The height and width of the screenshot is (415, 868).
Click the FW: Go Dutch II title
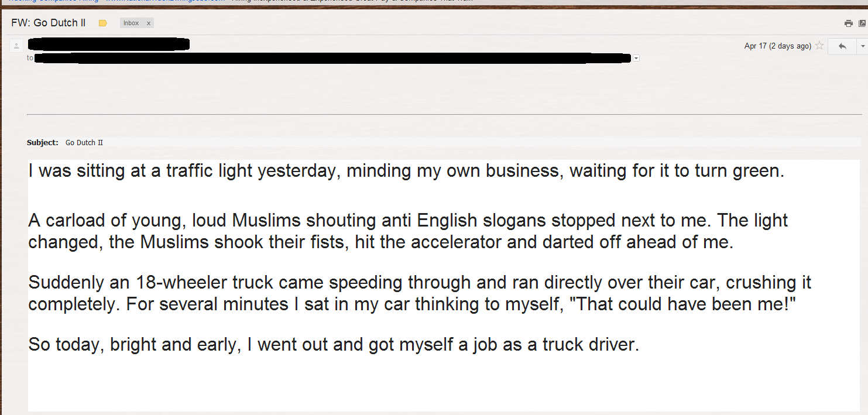[x=49, y=23]
